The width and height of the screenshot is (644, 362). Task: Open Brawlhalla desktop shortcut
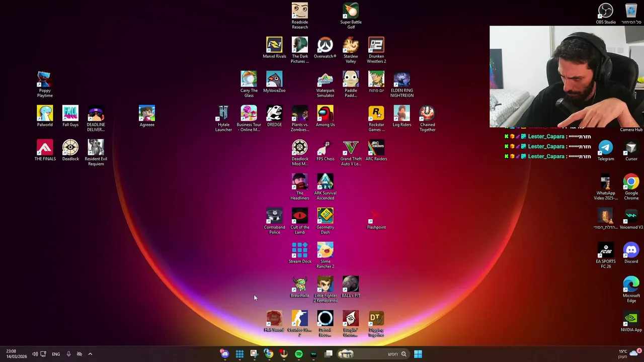[x=300, y=287]
